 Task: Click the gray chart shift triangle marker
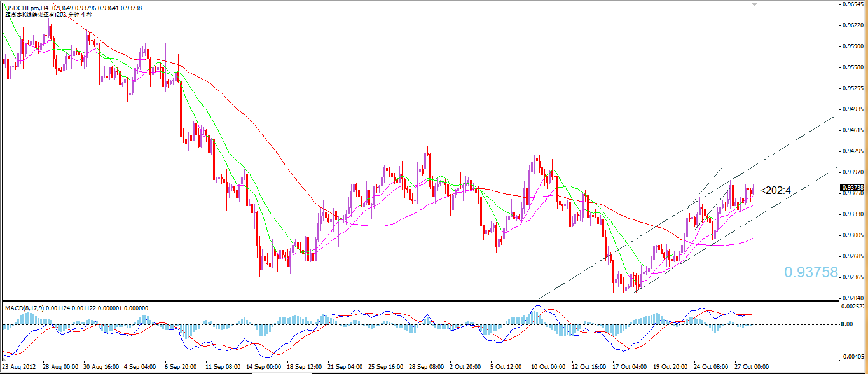(x=755, y=4)
